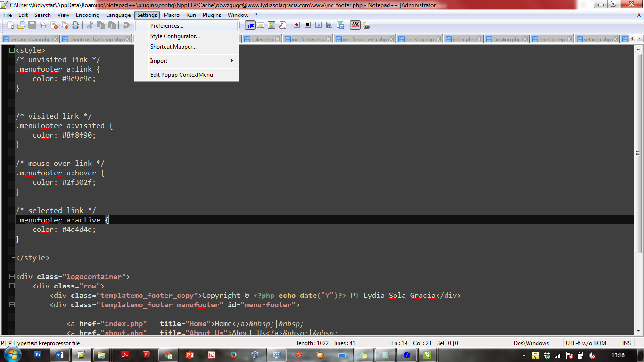Screen dimensions: 644x362
Task: Open the Function List toolbar icon
Action: [x=282, y=25]
